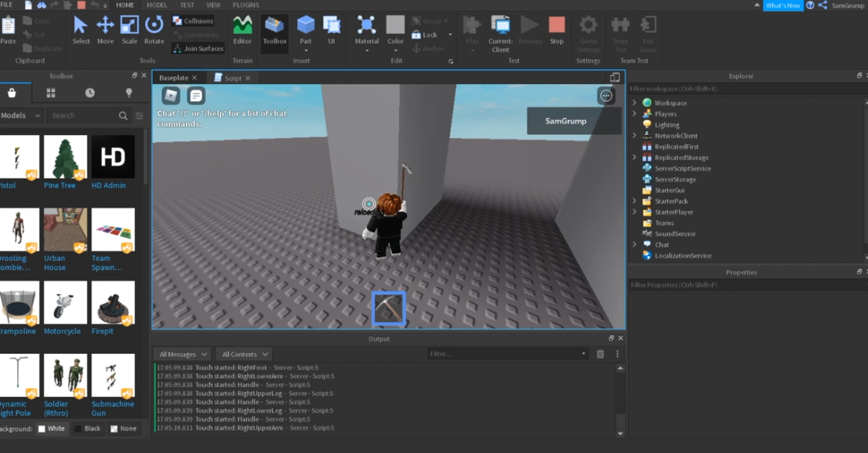The width and height of the screenshot is (868, 453).
Task: Focus the Filter Properties field
Action: pyautogui.click(x=746, y=285)
